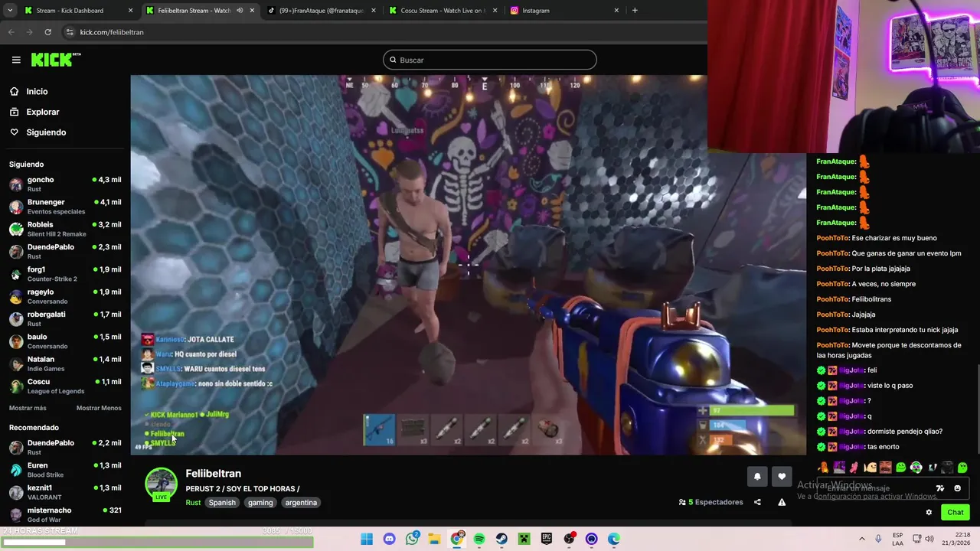Screen dimensions: 980x551
Task: Click the 5 Espectadores viewer count
Action: coord(711,502)
